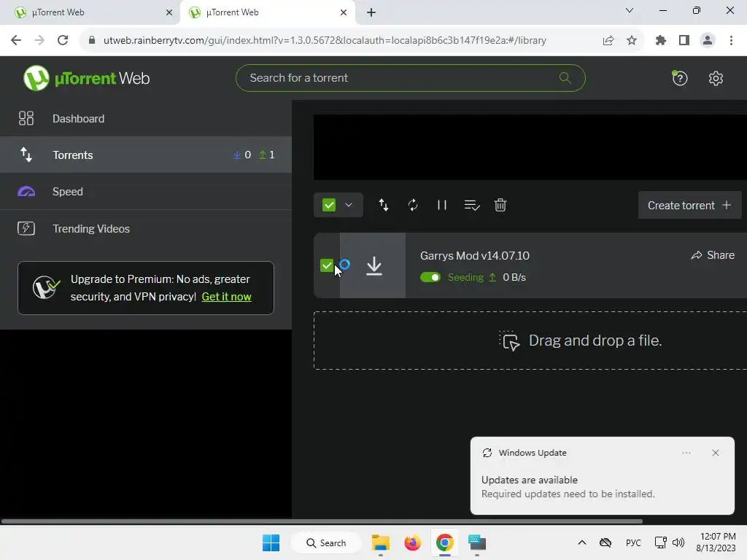747x560 pixels.
Task: Bookmark page with star icon
Action: [x=632, y=41]
